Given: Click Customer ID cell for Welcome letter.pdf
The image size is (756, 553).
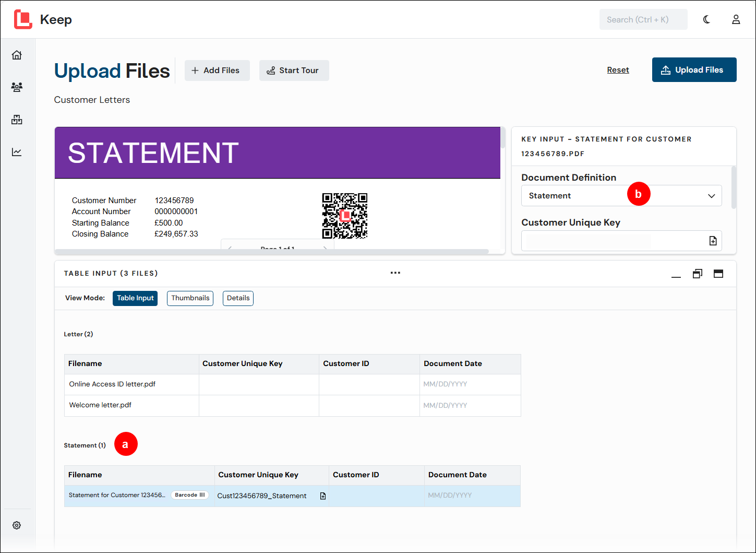Looking at the screenshot, I should coord(369,405).
